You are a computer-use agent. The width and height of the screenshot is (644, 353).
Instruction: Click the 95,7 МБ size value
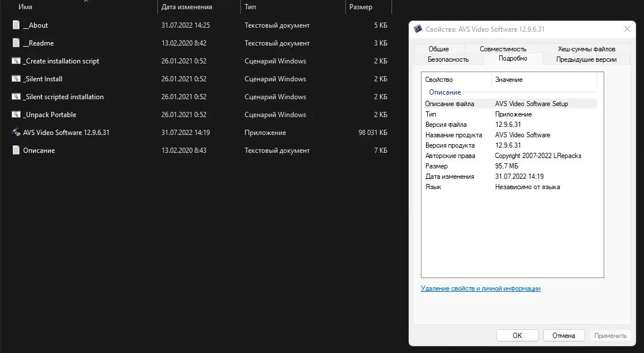pyautogui.click(x=506, y=166)
